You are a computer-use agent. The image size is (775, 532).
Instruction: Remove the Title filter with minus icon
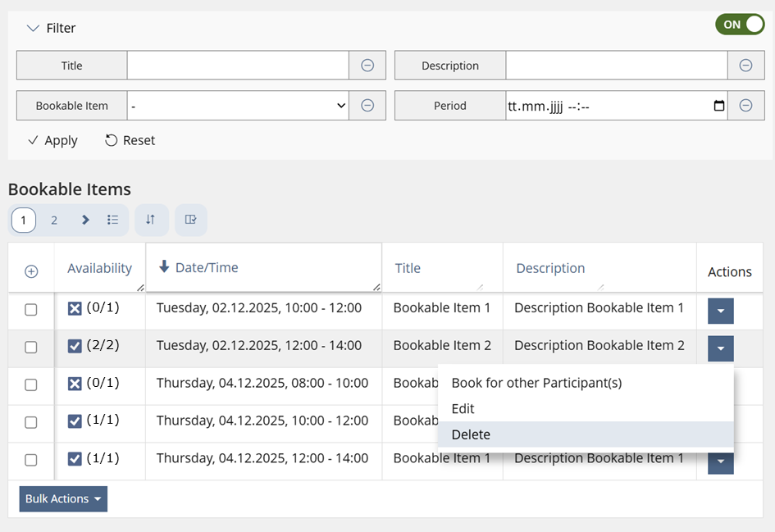tap(367, 66)
